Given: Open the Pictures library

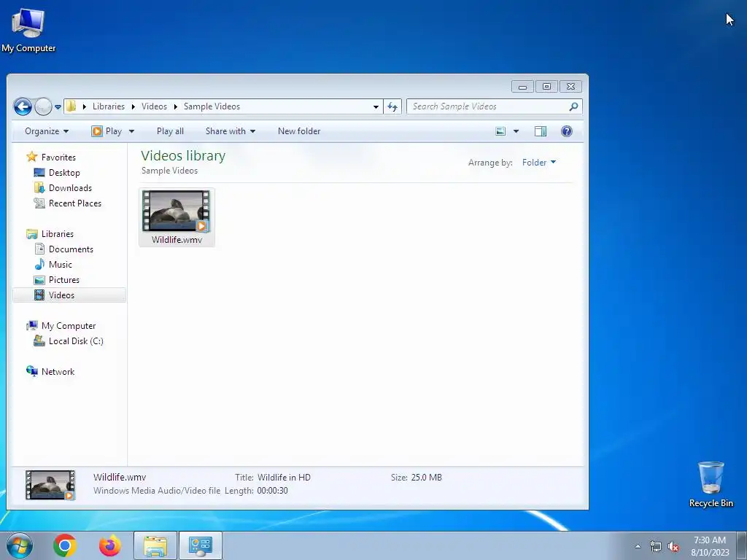Looking at the screenshot, I should click(64, 280).
